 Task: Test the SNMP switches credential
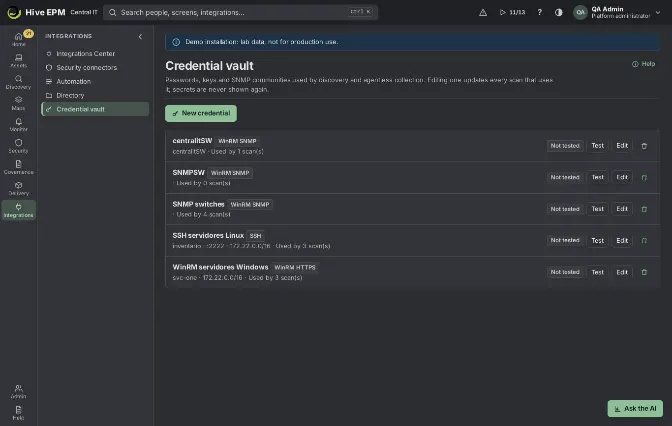coord(597,209)
